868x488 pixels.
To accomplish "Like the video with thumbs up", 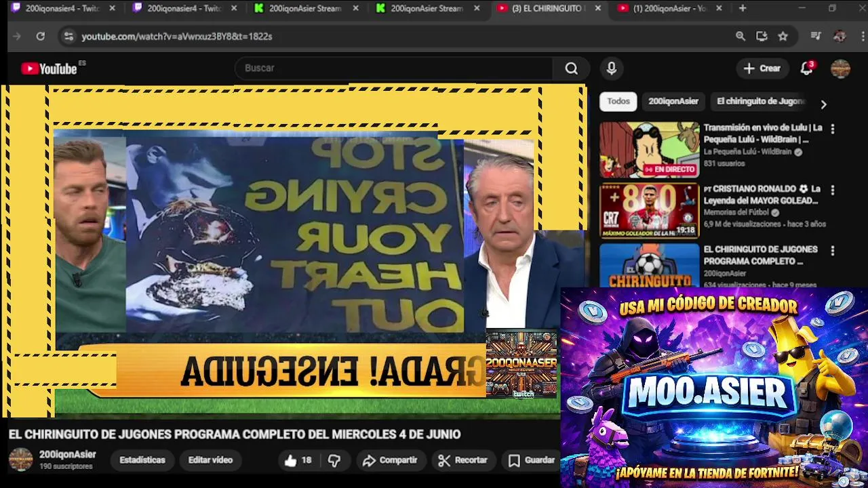I will click(x=297, y=460).
